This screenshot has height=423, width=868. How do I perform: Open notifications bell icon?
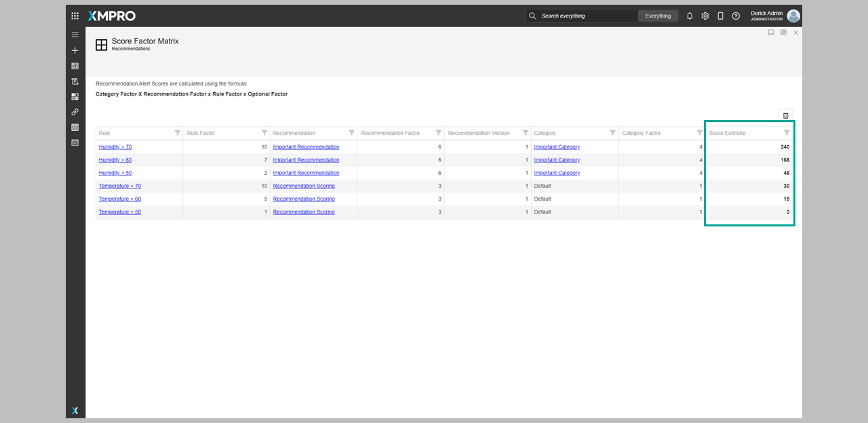coord(690,16)
